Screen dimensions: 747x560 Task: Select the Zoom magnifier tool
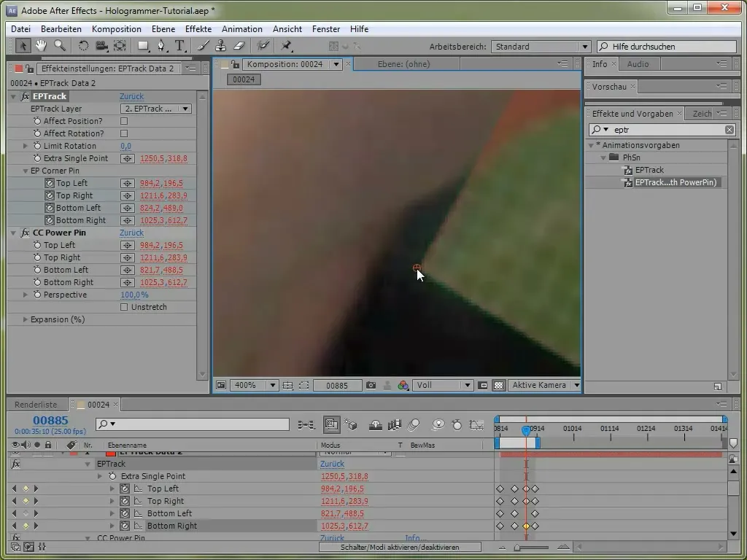pos(60,46)
